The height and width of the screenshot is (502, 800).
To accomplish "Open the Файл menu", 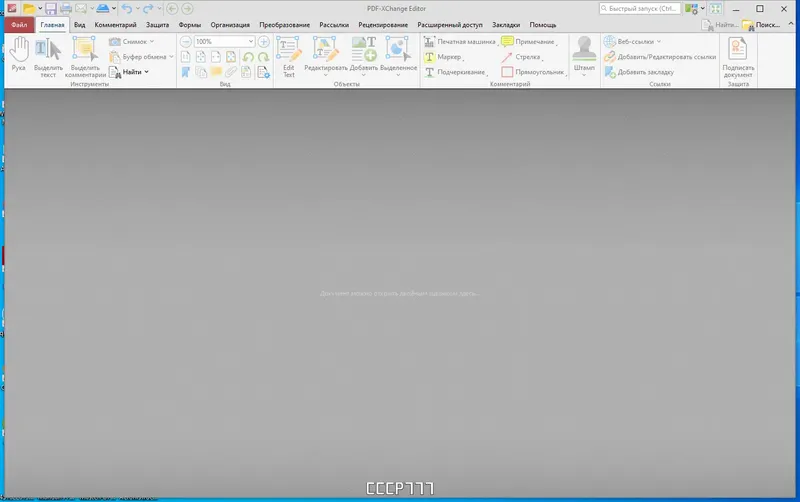I will (19, 24).
